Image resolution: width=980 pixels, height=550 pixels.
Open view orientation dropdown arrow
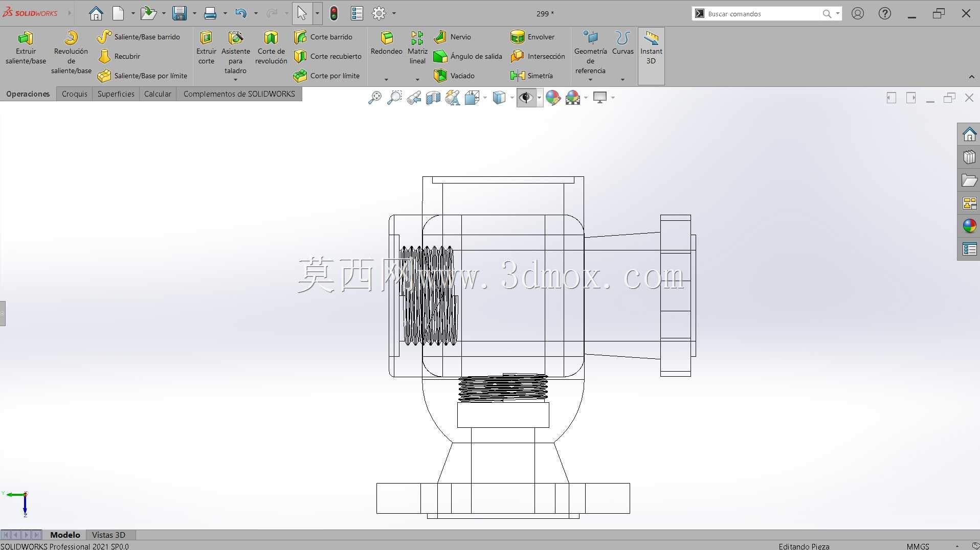click(x=485, y=98)
